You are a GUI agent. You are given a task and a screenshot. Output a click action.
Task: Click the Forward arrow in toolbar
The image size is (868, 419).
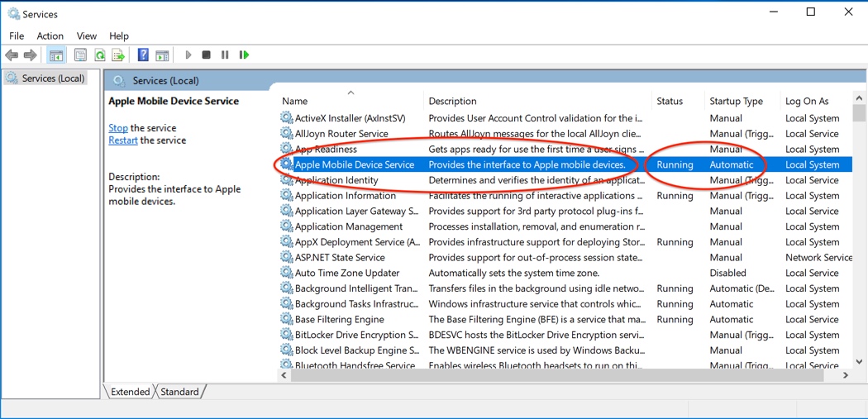[31, 55]
